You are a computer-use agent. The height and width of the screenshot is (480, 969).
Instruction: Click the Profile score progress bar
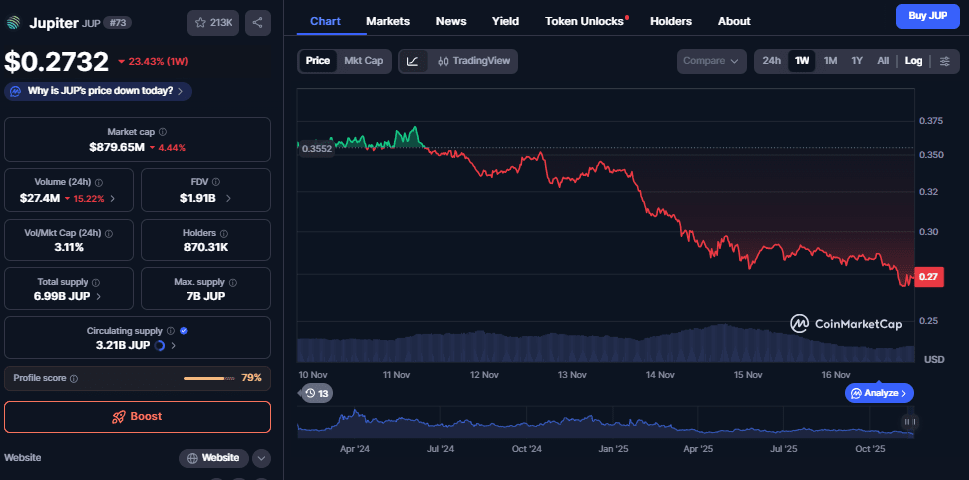point(209,378)
